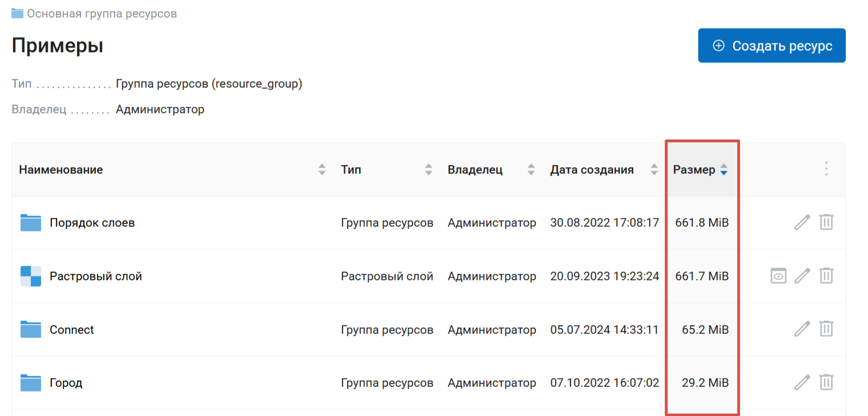Viewport: 868px width, 416px height.
Task: Delete the Растровый слой resource
Action: 826,276
